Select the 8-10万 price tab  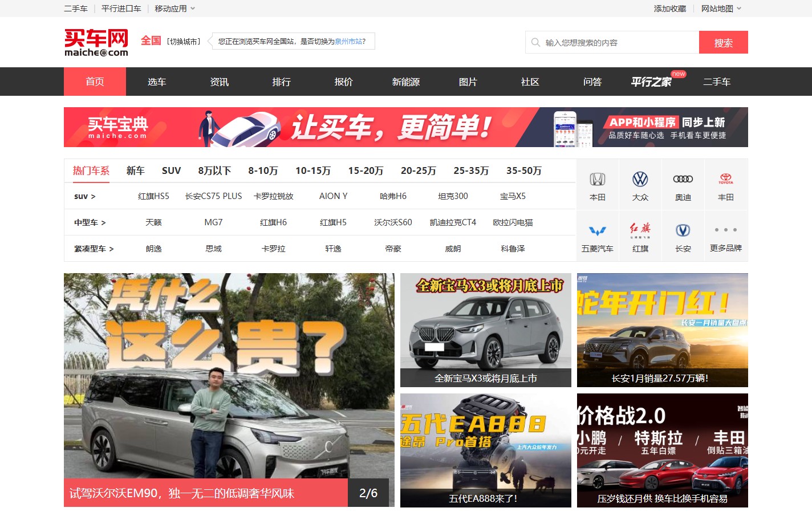click(x=263, y=170)
